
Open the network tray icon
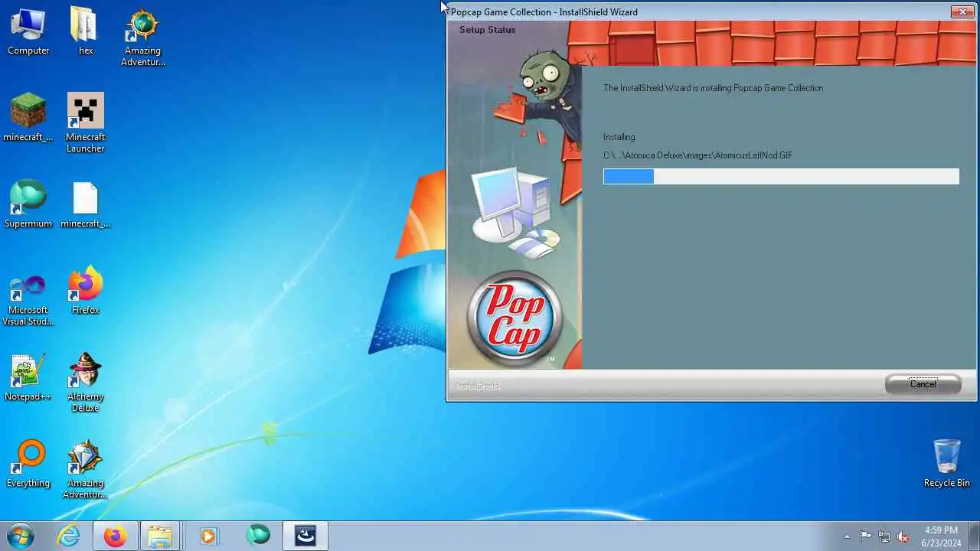tap(884, 536)
